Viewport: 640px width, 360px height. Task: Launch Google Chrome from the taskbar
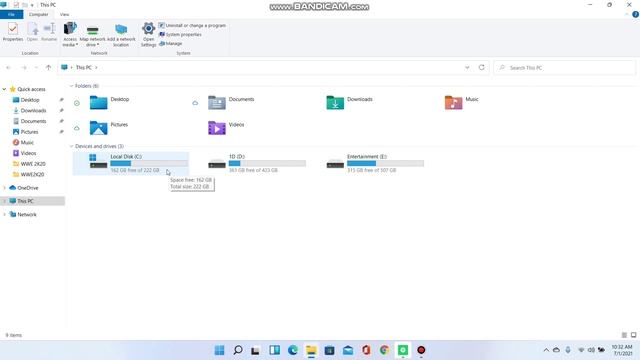pos(384,350)
